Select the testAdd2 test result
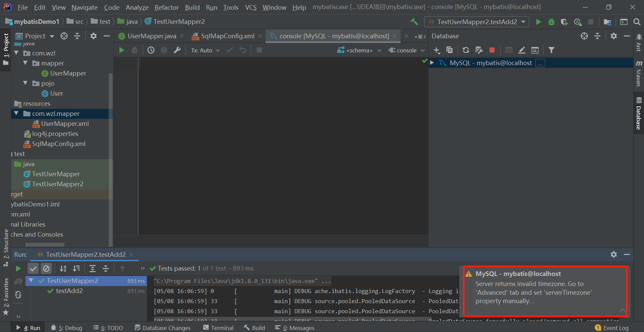 click(69, 291)
